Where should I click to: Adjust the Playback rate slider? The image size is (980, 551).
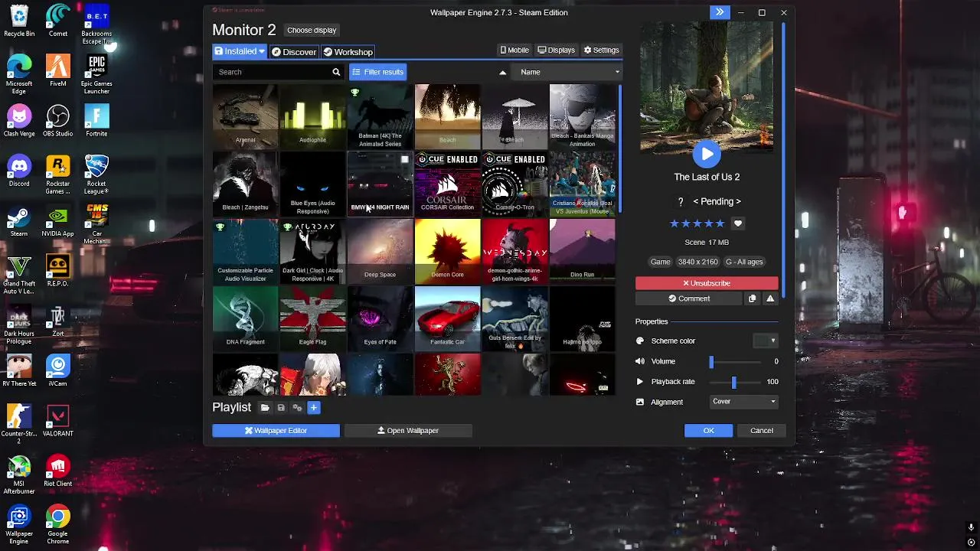[735, 382]
